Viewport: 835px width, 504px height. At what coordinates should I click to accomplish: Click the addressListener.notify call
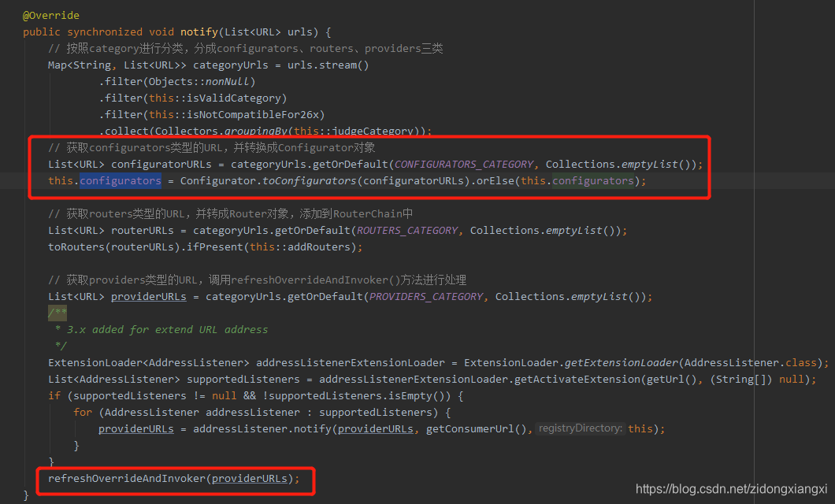[262, 428]
